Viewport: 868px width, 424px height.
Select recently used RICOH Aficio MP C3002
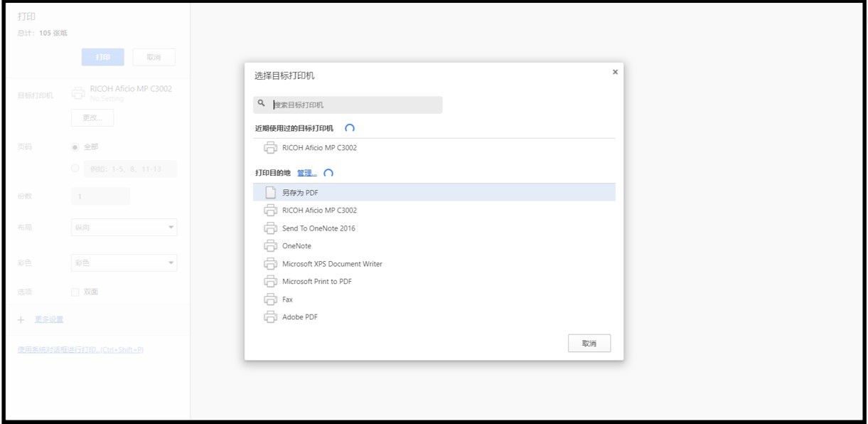[434, 148]
